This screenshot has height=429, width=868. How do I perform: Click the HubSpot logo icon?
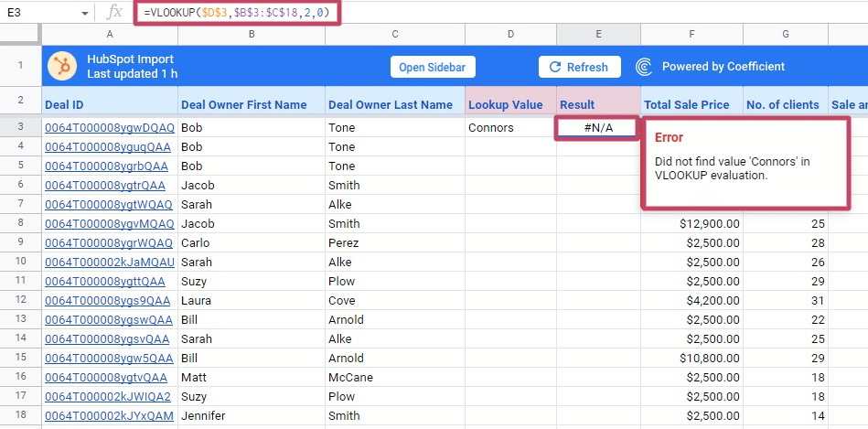[x=63, y=67]
